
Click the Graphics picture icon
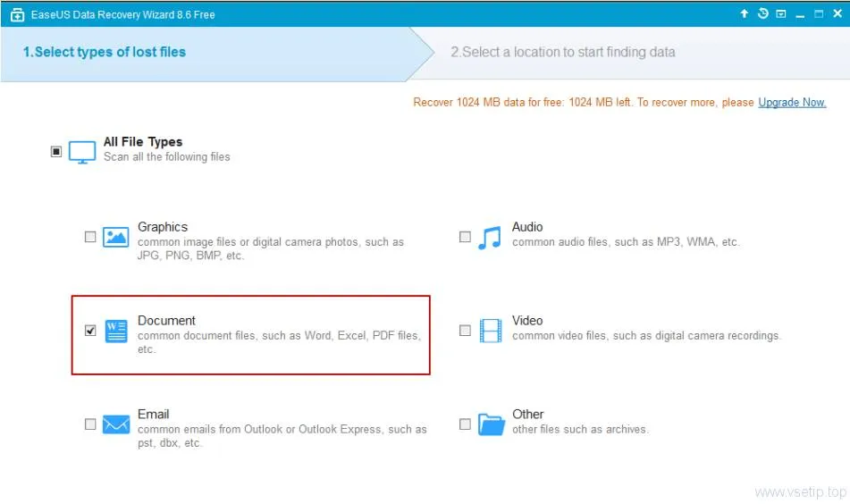click(x=115, y=237)
